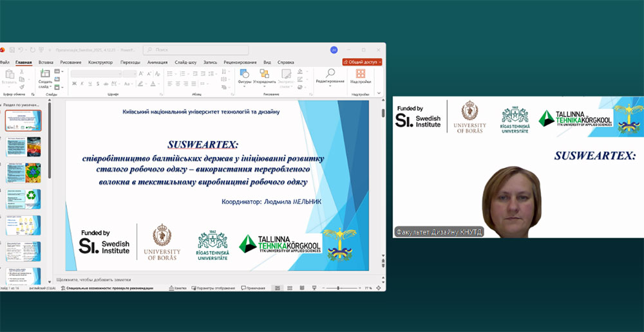Open the Вставка ribbon tab
The image size is (644, 332).
46,62
